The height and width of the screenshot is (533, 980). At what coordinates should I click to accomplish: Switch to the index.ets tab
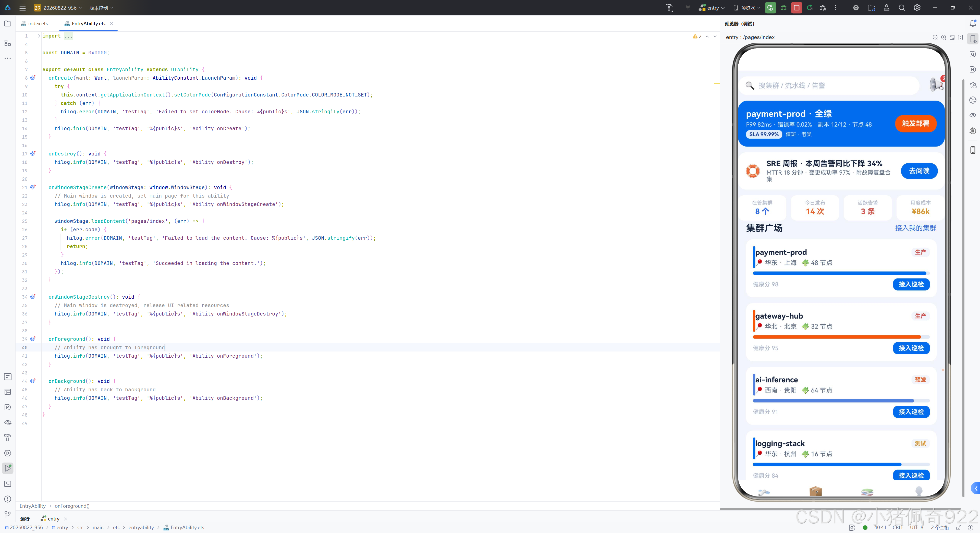click(x=35, y=23)
